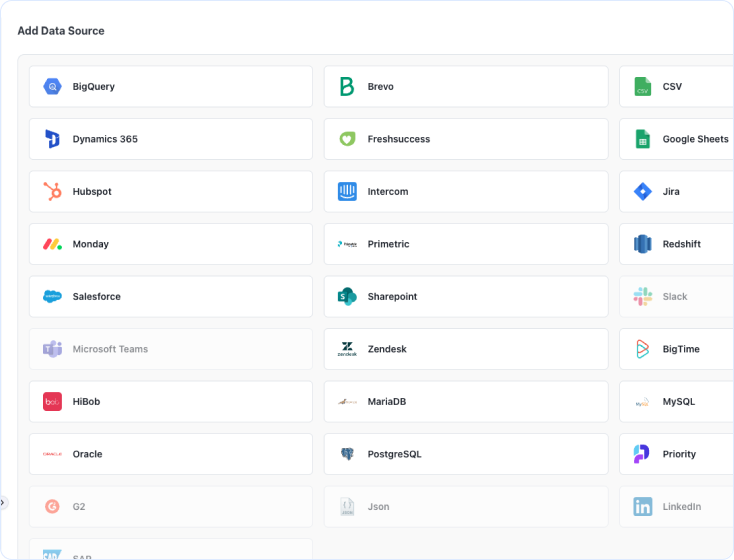Viewport: 734px width, 560px height.
Task: Choose the Monday logo icon
Action: point(52,244)
